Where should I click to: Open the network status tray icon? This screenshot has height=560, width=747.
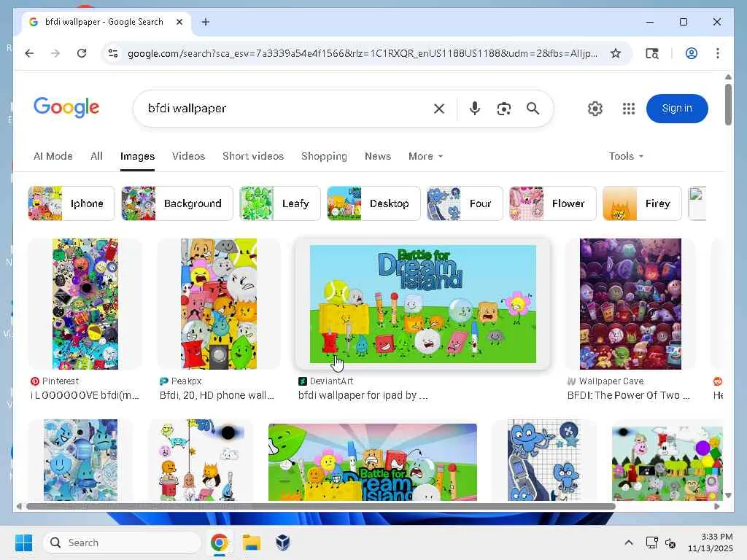pos(651,542)
